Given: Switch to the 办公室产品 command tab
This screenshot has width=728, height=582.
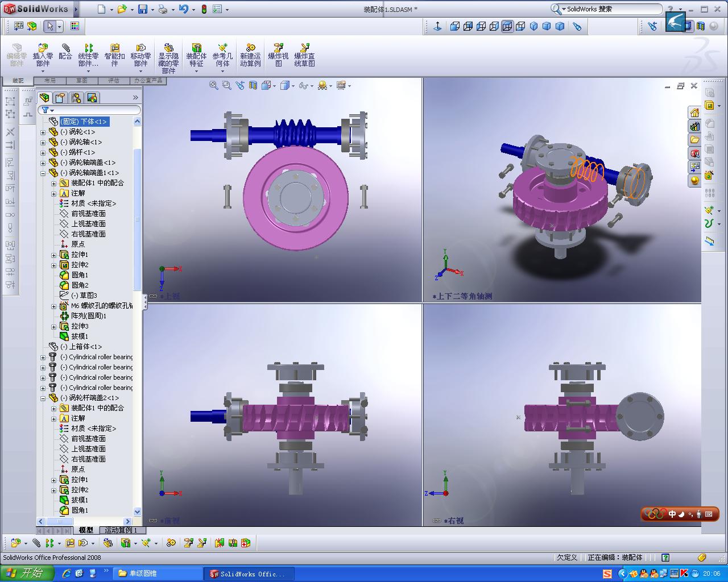Looking at the screenshot, I should pos(148,81).
